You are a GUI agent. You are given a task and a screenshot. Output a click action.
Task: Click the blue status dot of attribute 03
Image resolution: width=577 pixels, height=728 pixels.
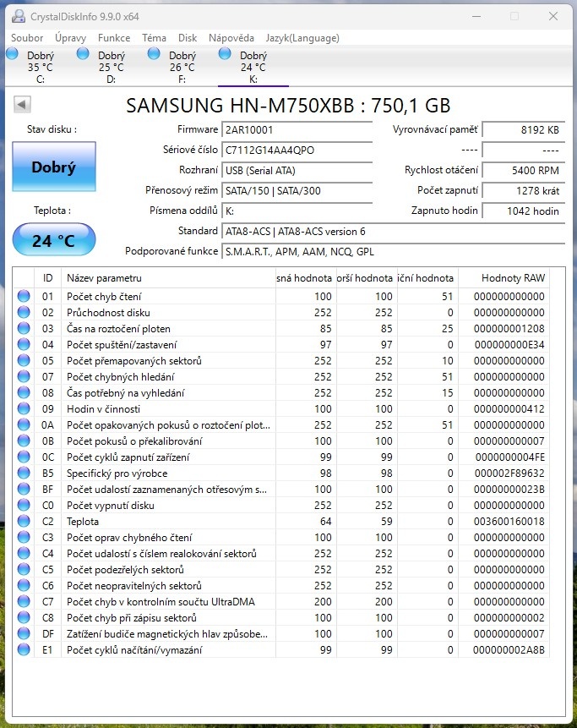point(24,328)
